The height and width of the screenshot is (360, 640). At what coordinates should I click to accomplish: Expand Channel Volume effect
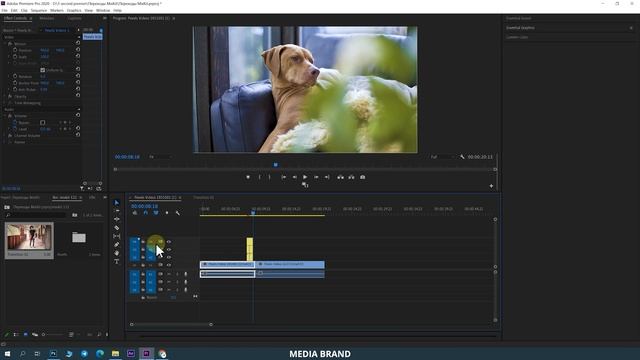click(x=5, y=136)
